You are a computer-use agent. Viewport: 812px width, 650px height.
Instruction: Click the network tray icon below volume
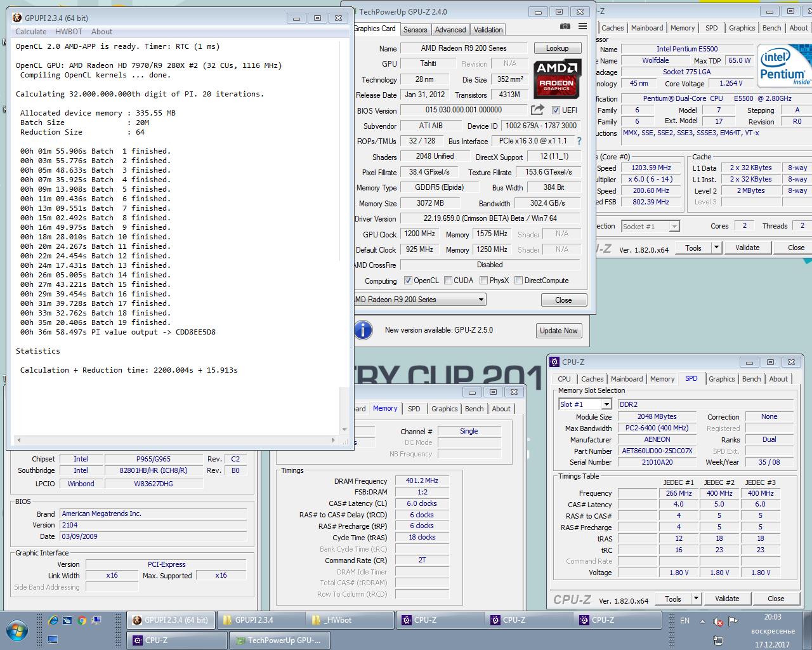pyautogui.click(x=718, y=640)
